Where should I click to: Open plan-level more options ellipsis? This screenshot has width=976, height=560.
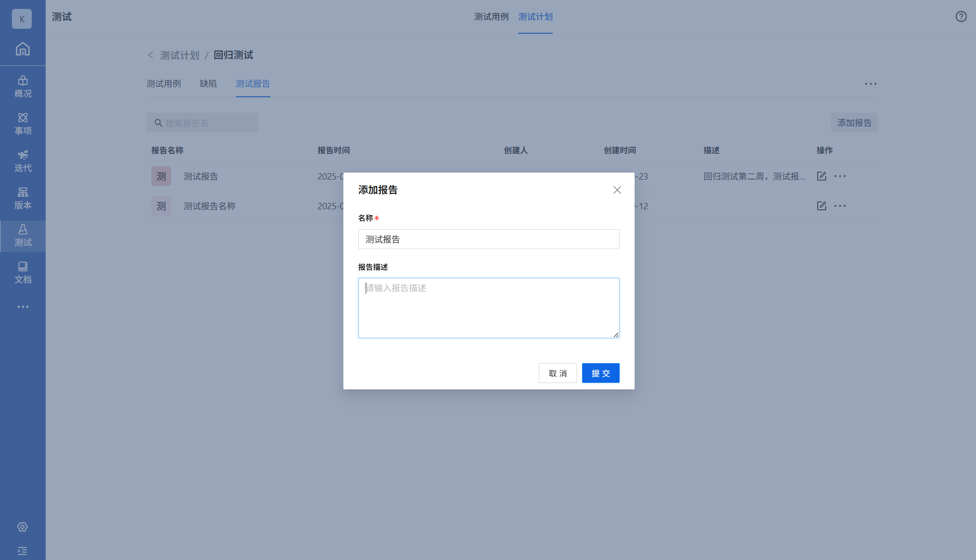pos(870,84)
